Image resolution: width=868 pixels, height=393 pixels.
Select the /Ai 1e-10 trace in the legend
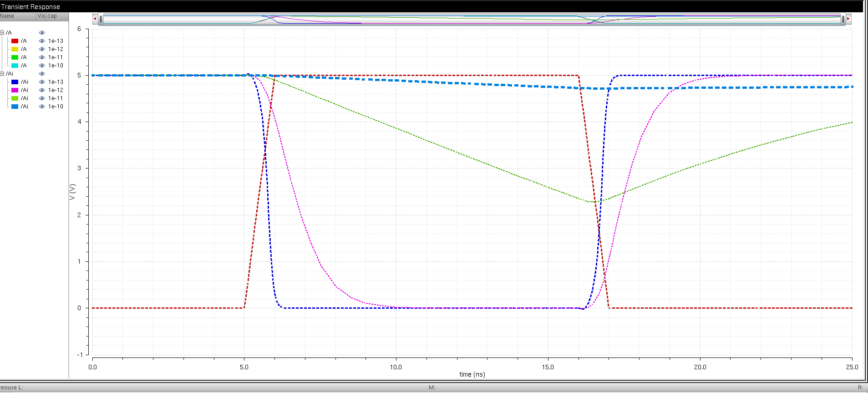pyautogui.click(x=25, y=107)
